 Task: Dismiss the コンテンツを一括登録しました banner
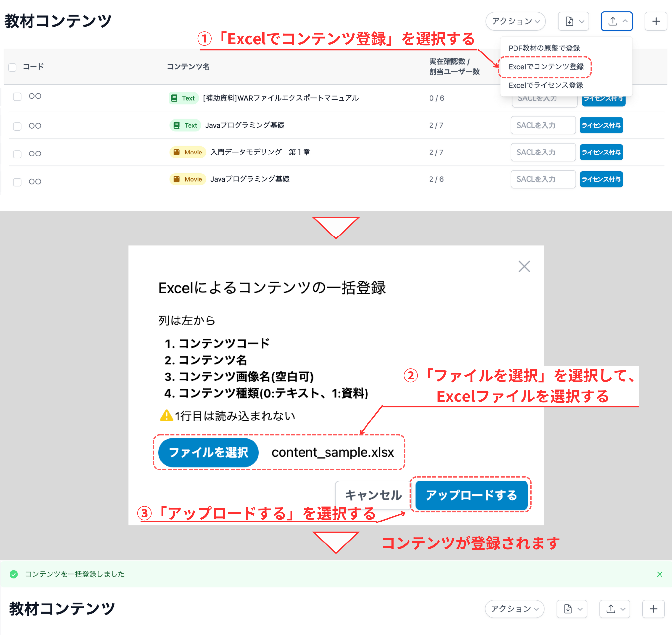click(660, 574)
